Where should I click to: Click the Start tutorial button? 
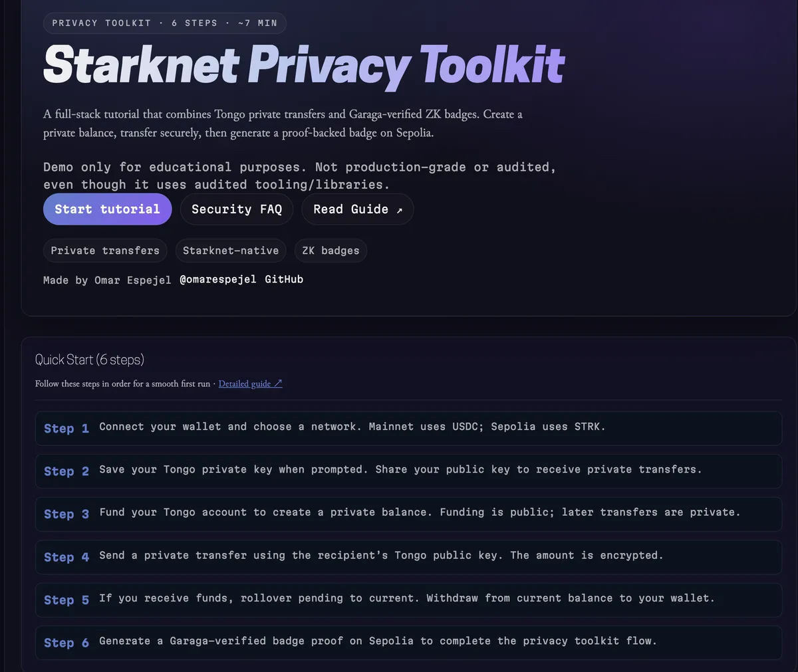tap(107, 209)
